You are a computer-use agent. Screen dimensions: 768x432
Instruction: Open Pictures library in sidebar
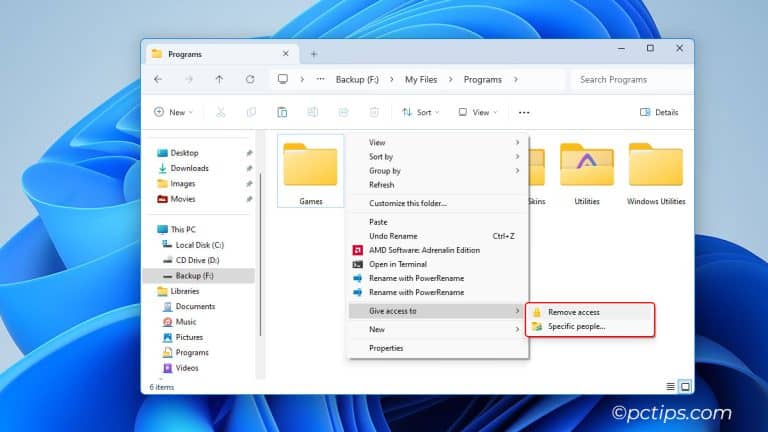189,337
